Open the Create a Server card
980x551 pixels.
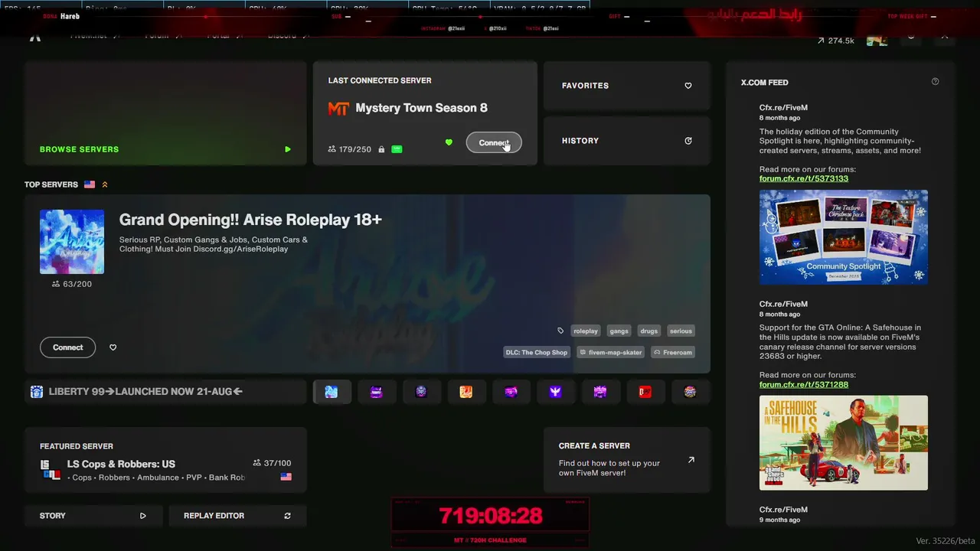627,459
